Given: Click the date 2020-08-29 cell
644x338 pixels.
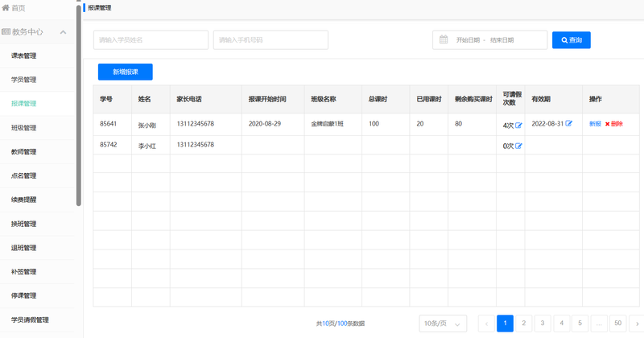Looking at the screenshot, I should pyautogui.click(x=265, y=124).
